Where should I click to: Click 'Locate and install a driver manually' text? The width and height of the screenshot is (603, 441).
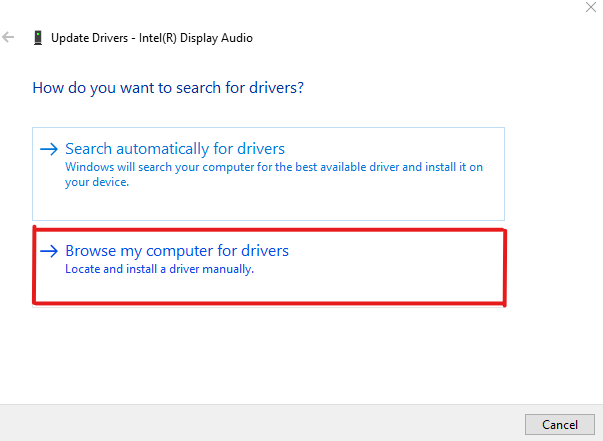[x=160, y=269]
